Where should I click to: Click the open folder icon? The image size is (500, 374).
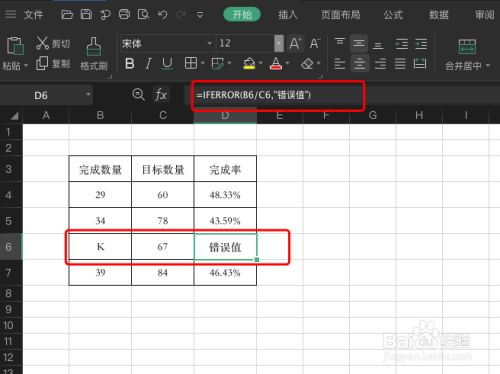pyautogui.click(x=67, y=14)
